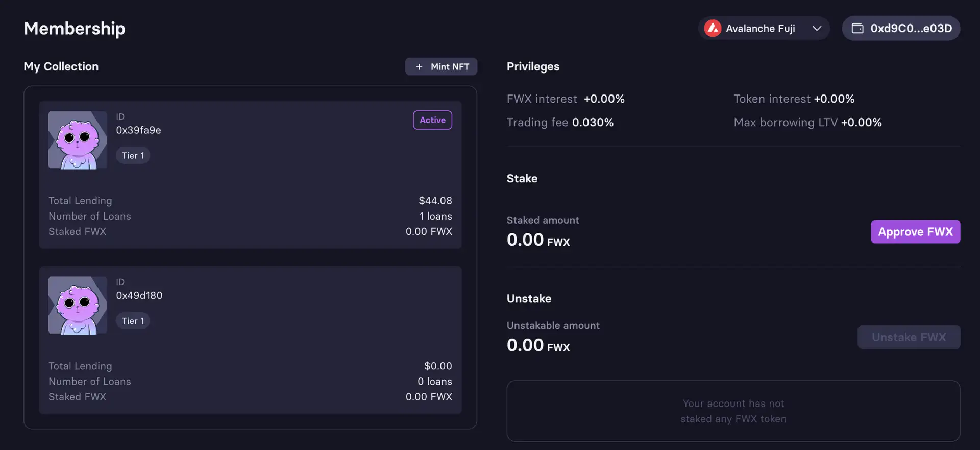Screen dimensions: 980x450
Task: Click the 0.030% Trading fee value
Action: pos(593,123)
